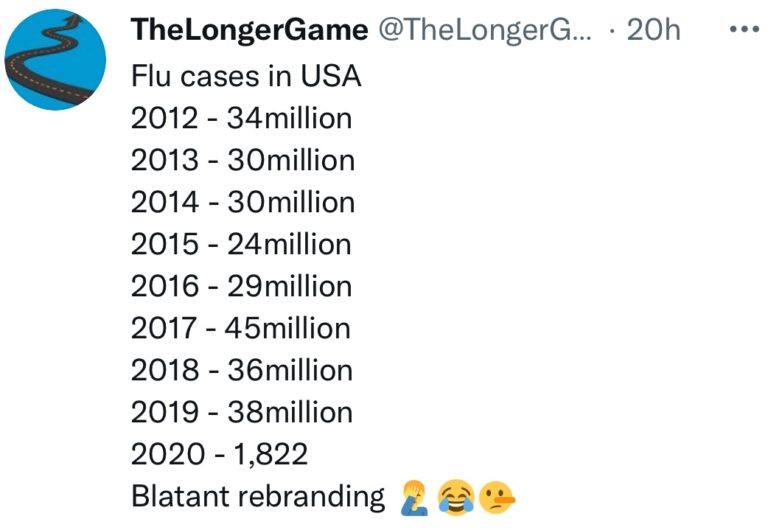Open the tweet via the 20h timestamp
Image resolution: width=768 pixels, height=530 pixels.
[653, 31]
